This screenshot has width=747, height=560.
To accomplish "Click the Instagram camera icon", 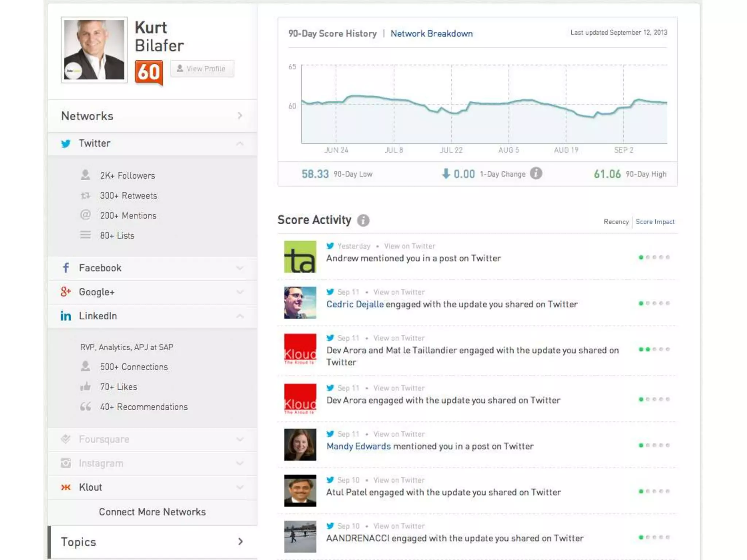I will click(x=66, y=463).
